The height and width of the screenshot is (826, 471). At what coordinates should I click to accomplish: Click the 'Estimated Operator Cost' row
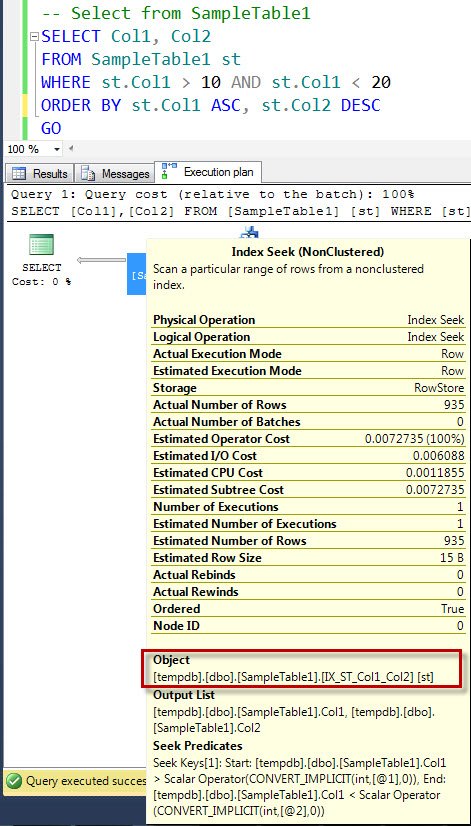[309, 439]
